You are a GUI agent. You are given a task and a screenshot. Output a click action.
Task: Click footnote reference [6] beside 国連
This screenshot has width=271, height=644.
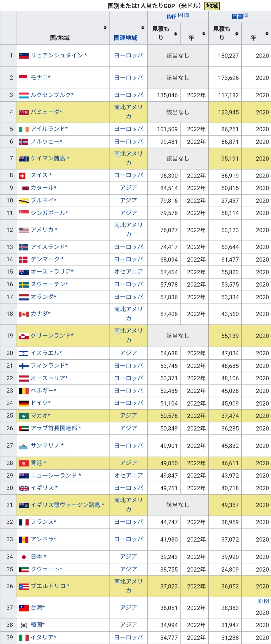click(x=246, y=15)
